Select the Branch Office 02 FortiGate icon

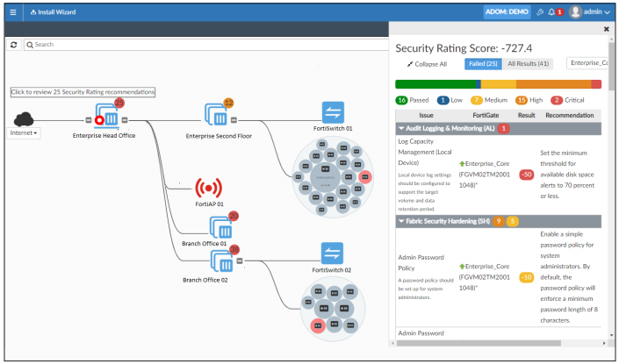pos(222,261)
